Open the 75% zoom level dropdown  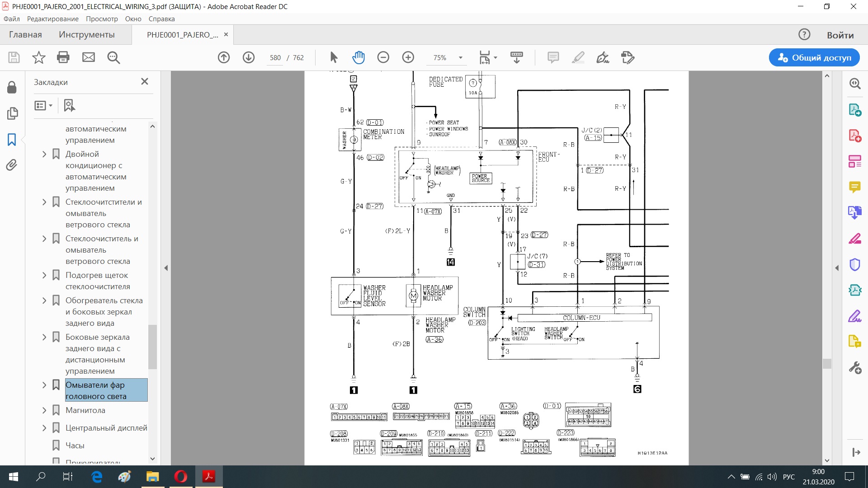point(460,58)
